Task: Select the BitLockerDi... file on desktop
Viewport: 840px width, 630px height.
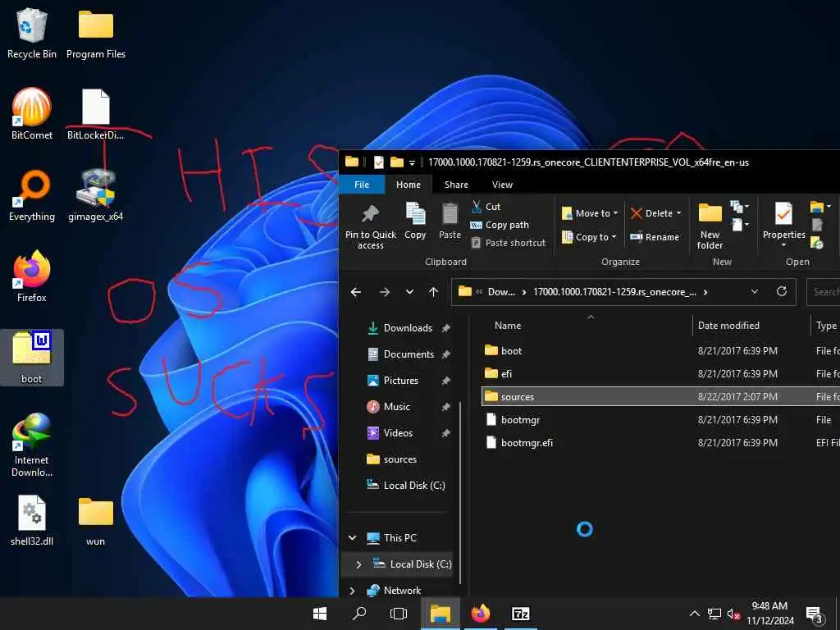Action: [95, 114]
